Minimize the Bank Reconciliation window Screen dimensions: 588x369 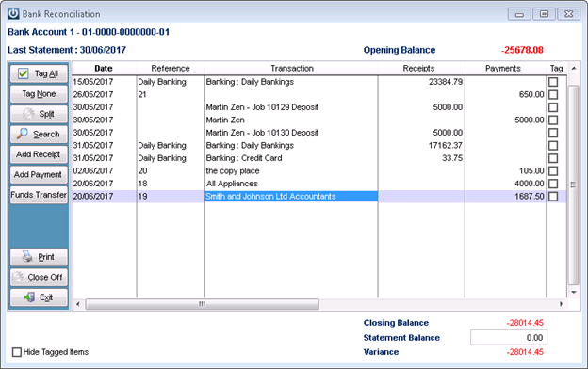click(x=519, y=14)
